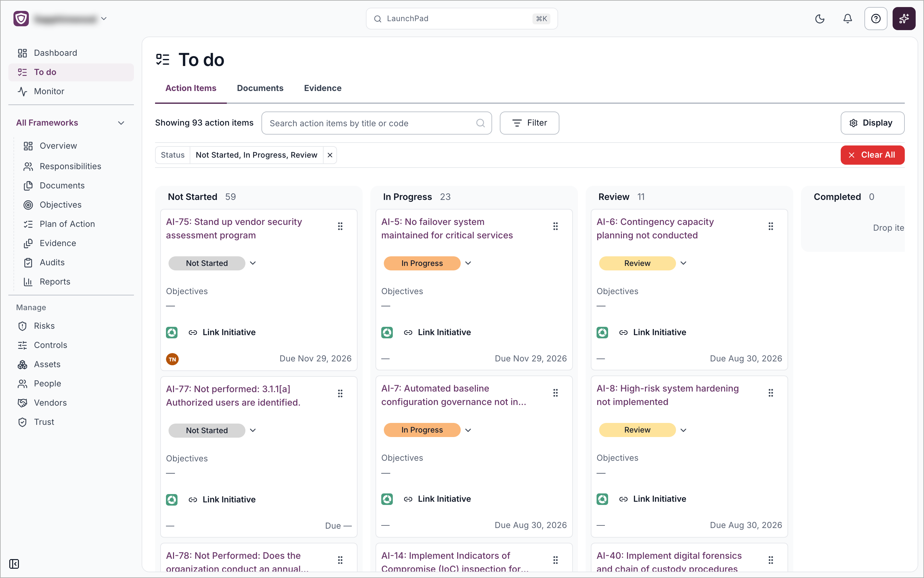Screen dimensions: 924x578
Task: Open status dropdown on AI-75 card
Action: (x=253, y=263)
